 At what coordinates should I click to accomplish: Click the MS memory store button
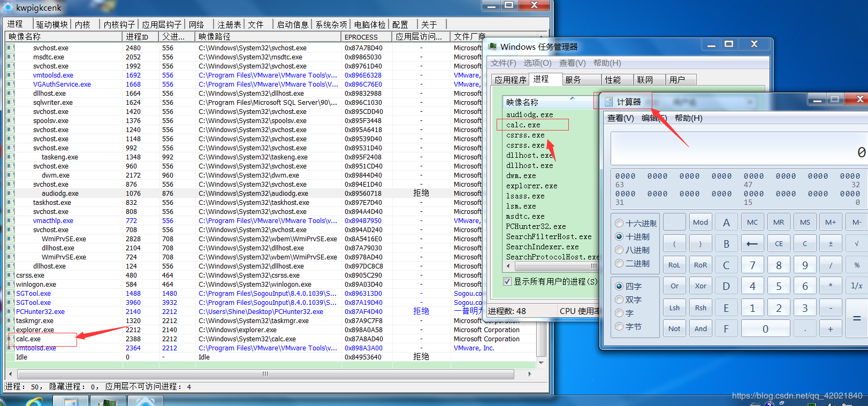point(805,222)
